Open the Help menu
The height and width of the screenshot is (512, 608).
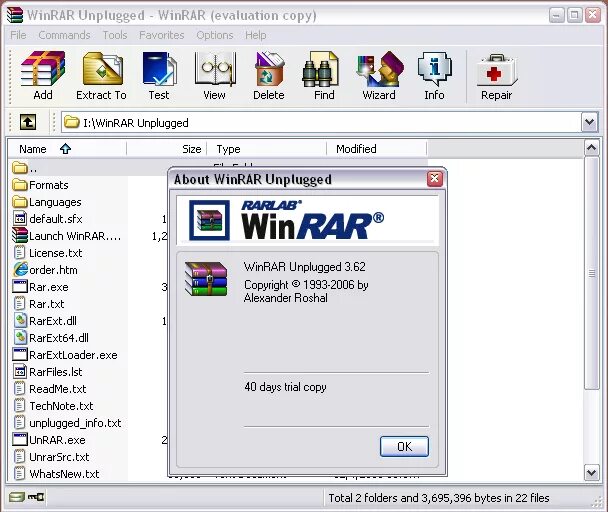pyautogui.click(x=256, y=35)
